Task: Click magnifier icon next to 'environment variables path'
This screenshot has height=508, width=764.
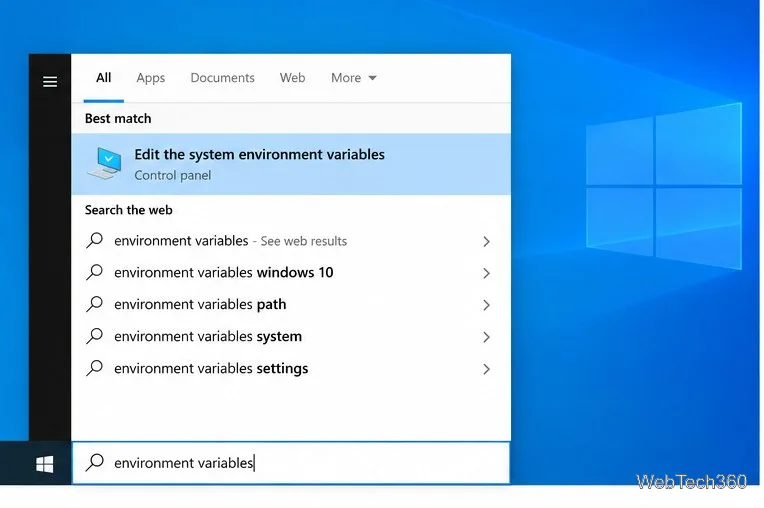Action: point(95,304)
